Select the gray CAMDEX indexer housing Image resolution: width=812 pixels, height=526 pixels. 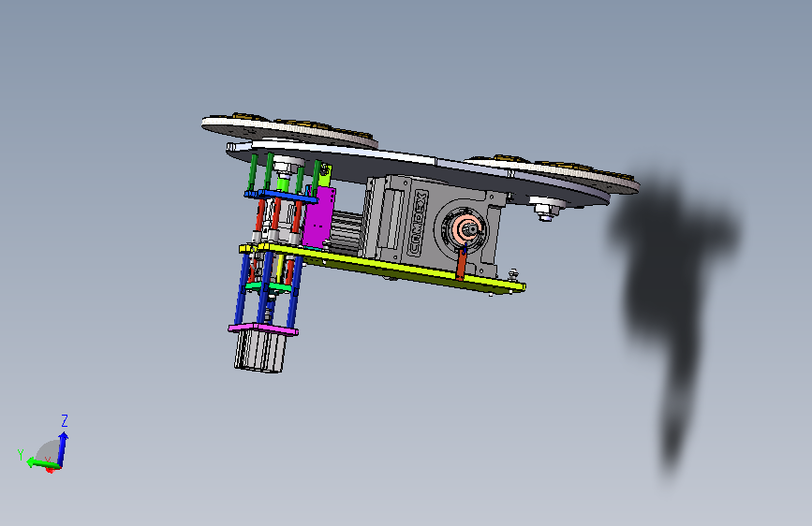coord(431,225)
